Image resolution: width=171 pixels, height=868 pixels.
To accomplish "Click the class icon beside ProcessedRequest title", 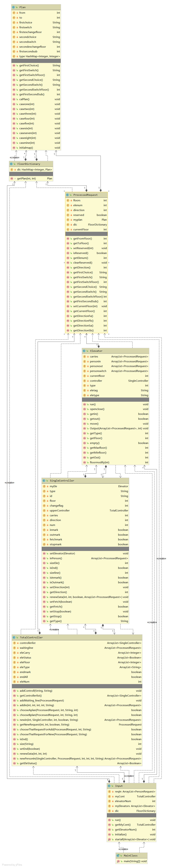I will pos(67,195).
